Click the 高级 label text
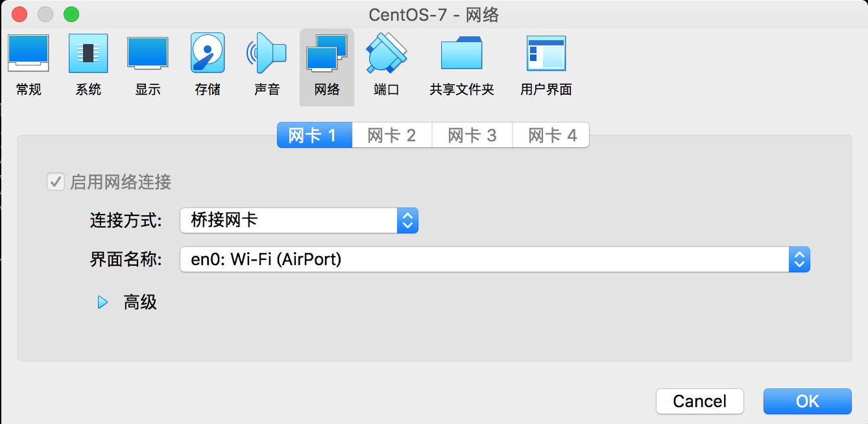The width and height of the screenshot is (868, 424). 140,302
